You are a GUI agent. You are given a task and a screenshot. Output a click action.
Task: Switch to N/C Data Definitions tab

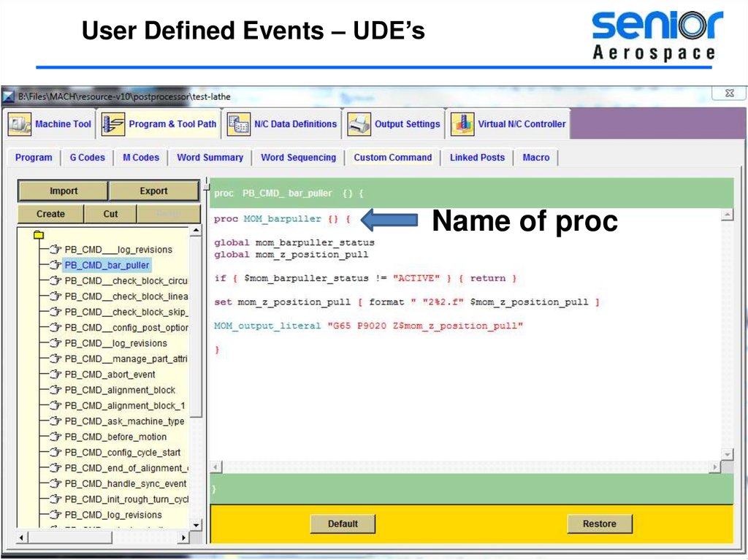pyautogui.click(x=283, y=124)
